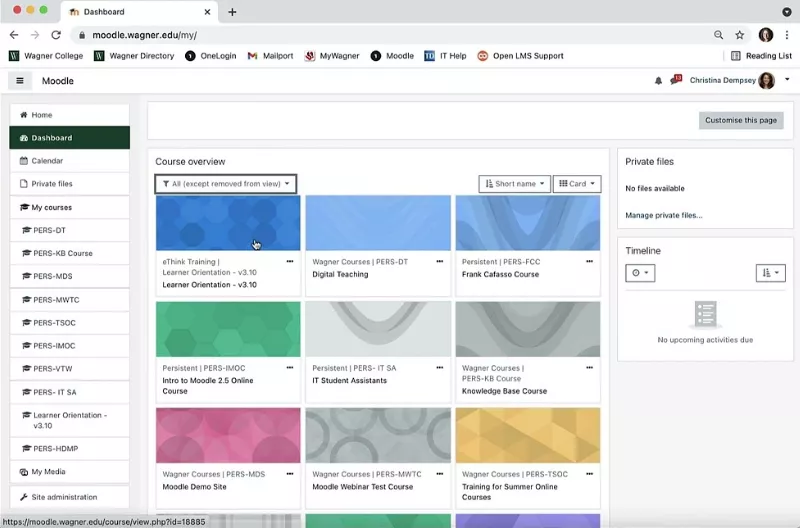Open the Short name sort dropdown

(514, 184)
